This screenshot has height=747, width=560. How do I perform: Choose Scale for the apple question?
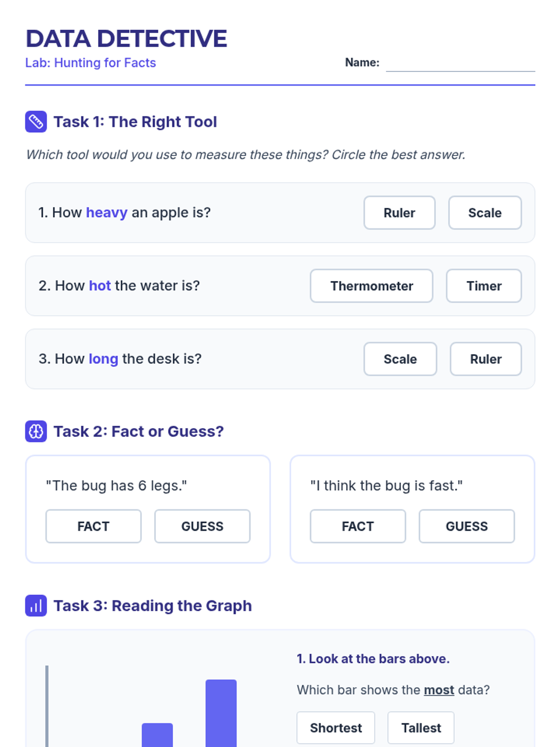pyautogui.click(x=484, y=213)
